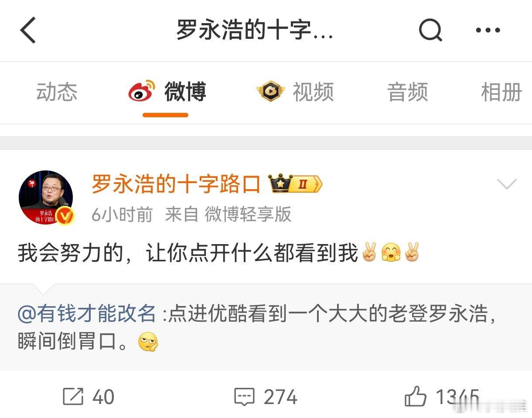Tap the Weibo eye logo icon
532x418 pixels.
click(x=142, y=91)
